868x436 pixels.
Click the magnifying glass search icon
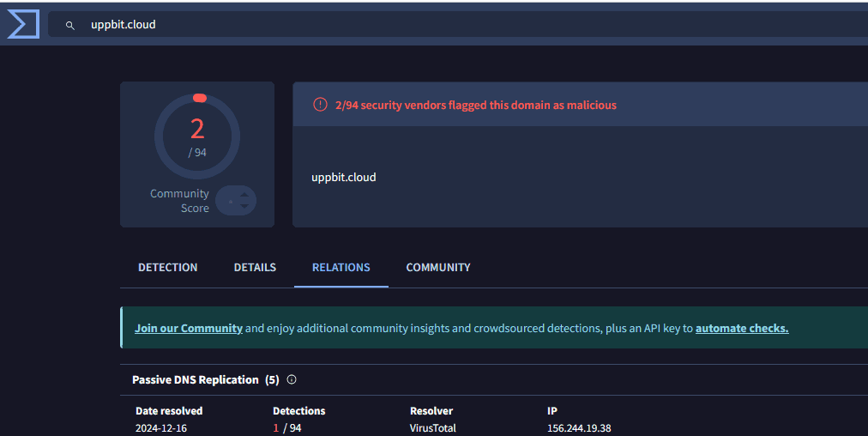click(x=70, y=25)
